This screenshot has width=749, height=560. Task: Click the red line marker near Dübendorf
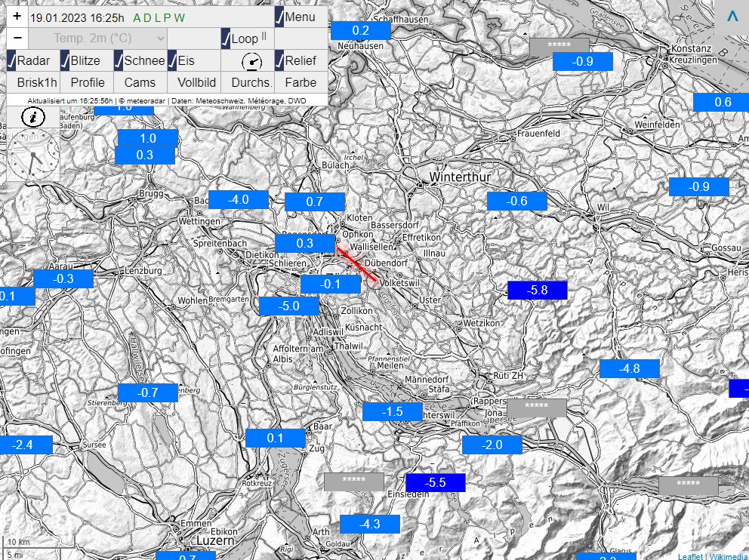tap(356, 264)
